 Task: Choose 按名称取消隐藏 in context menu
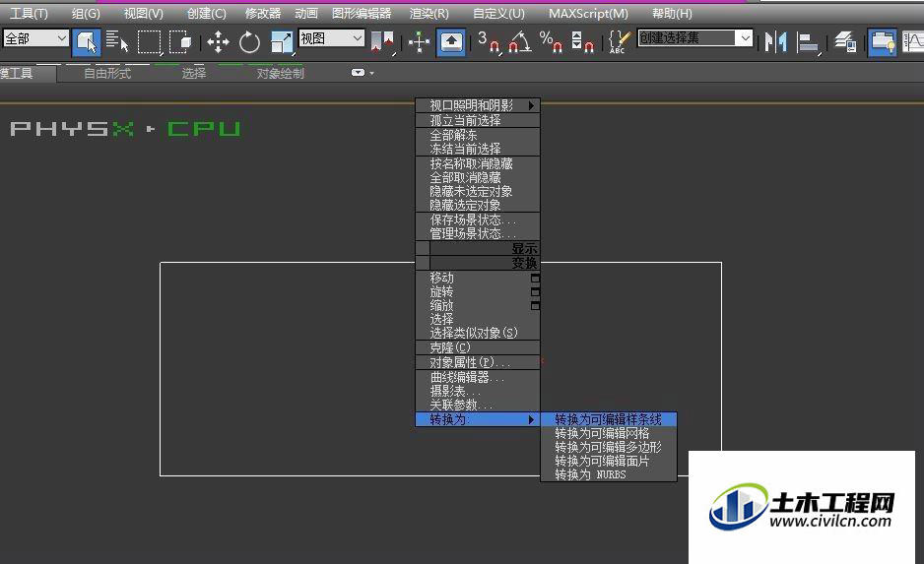[x=478, y=163]
